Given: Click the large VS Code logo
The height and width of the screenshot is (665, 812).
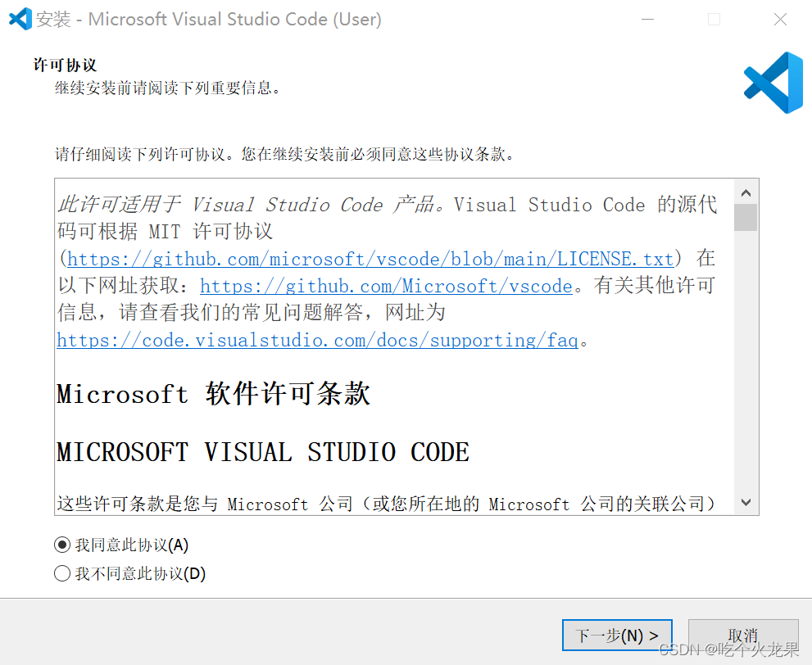Looking at the screenshot, I should coord(773,83).
